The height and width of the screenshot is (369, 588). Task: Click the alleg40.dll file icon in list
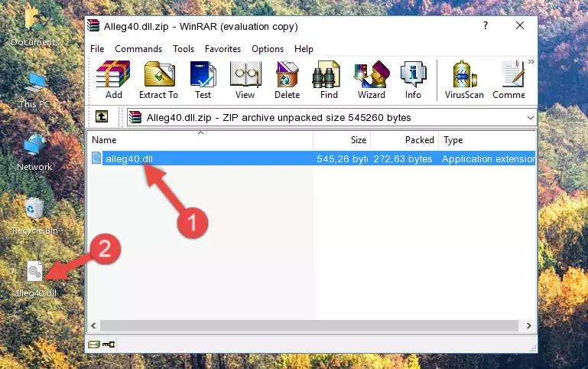point(96,158)
